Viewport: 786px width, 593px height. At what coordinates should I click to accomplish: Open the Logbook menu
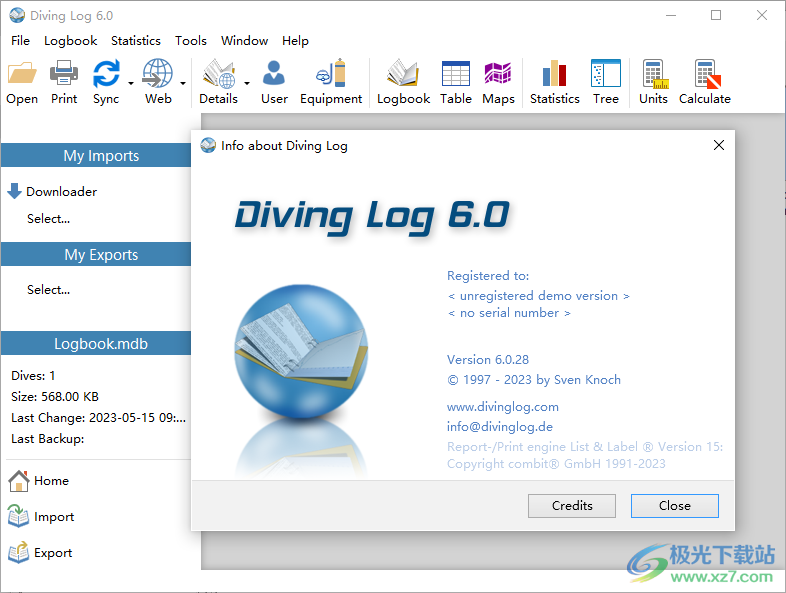point(71,41)
